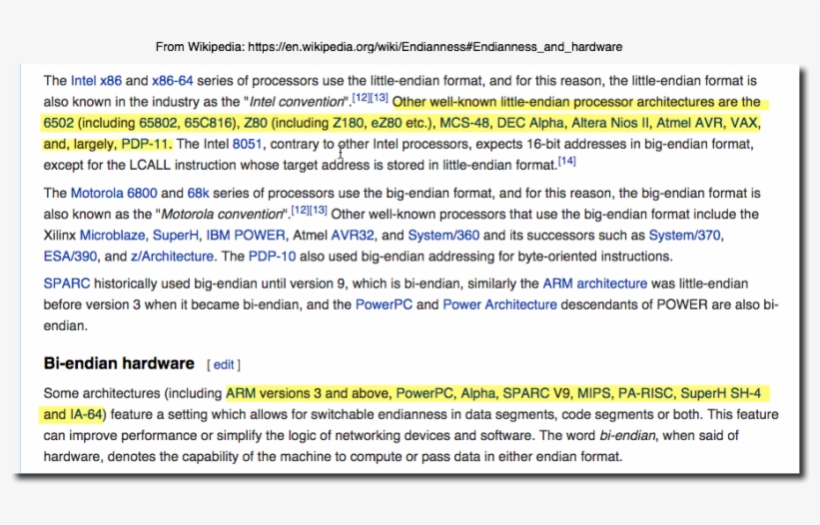Open the Power Architecture link

[x=500, y=305]
